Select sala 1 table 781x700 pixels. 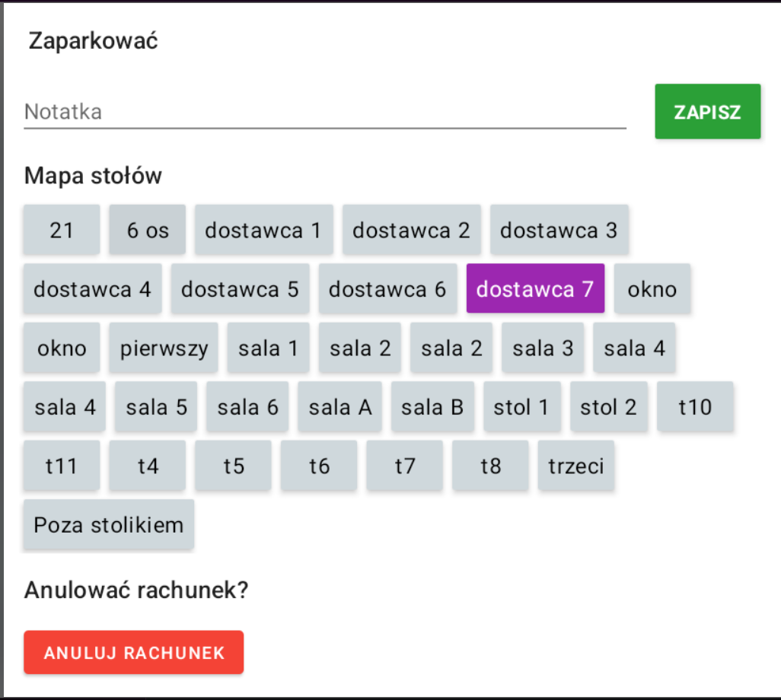coord(268,348)
